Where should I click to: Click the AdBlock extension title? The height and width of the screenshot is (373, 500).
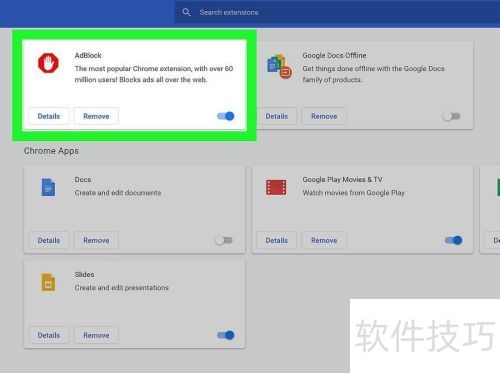(88, 55)
